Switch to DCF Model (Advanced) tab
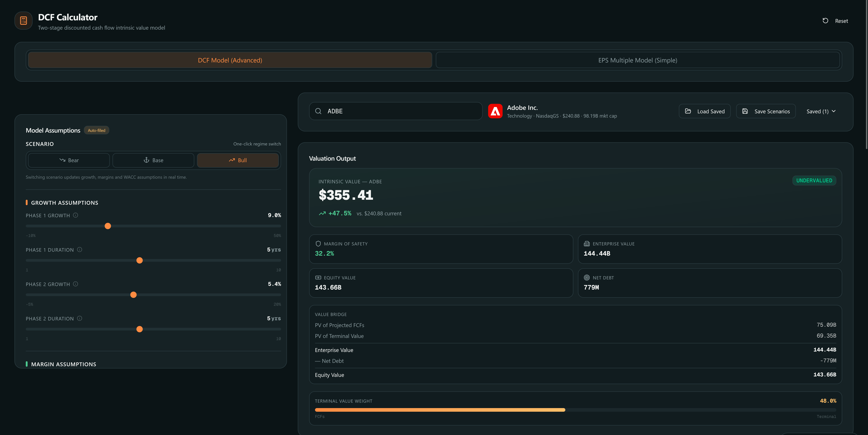 pos(230,60)
